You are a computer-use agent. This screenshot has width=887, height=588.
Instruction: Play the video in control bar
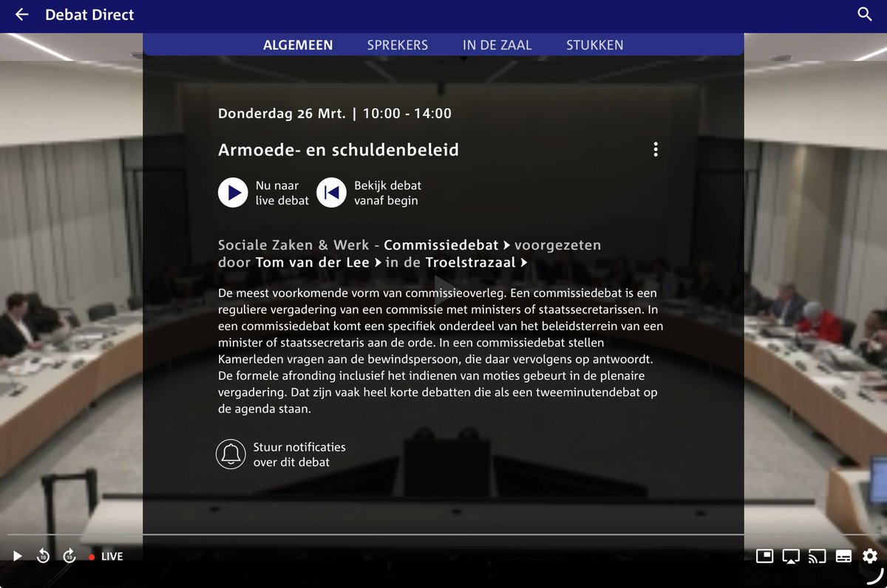point(18,556)
